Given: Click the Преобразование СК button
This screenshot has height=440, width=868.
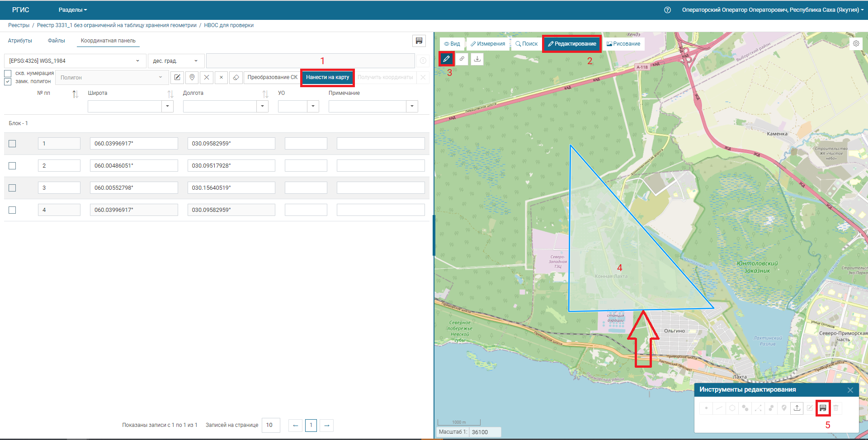Looking at the screenshot, I should 272,77.
